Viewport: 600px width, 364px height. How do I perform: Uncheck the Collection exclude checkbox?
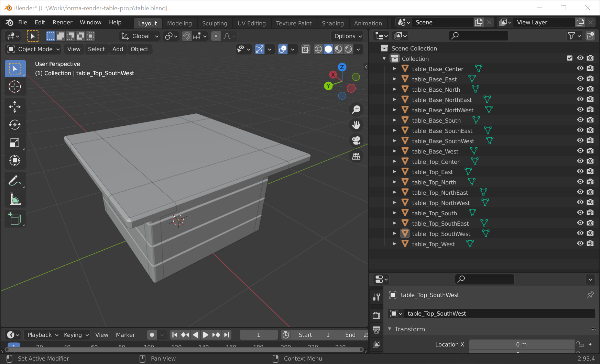[570, 58]
